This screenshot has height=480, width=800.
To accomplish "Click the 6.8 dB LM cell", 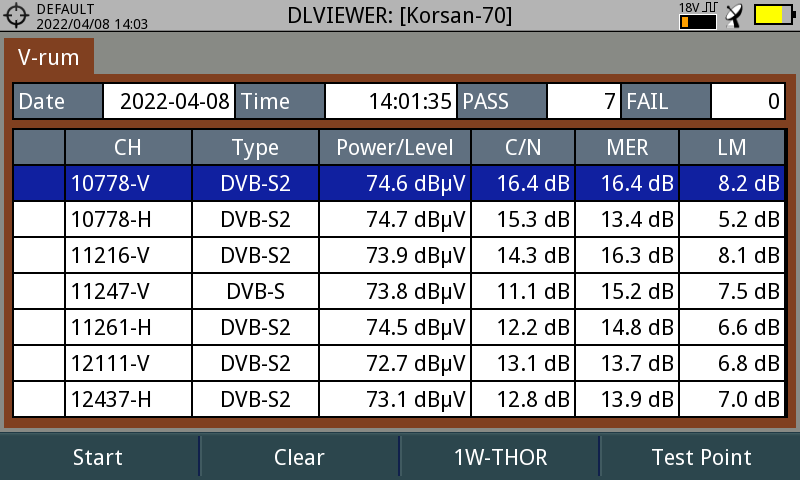I will (732, 363).
